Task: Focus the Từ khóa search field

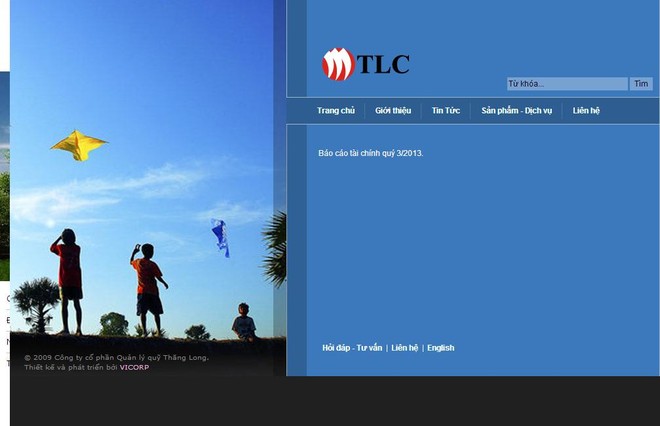Action: [566, 84]
